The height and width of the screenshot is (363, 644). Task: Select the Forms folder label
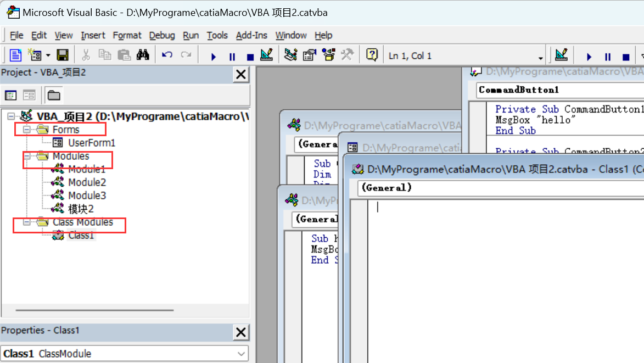(x=66, y=130)
